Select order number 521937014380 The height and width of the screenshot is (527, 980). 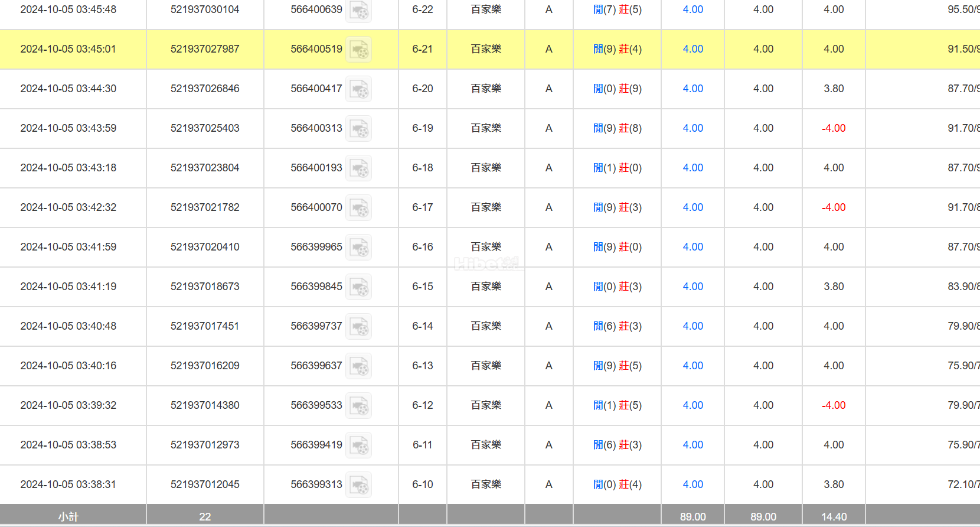point(205,405)
